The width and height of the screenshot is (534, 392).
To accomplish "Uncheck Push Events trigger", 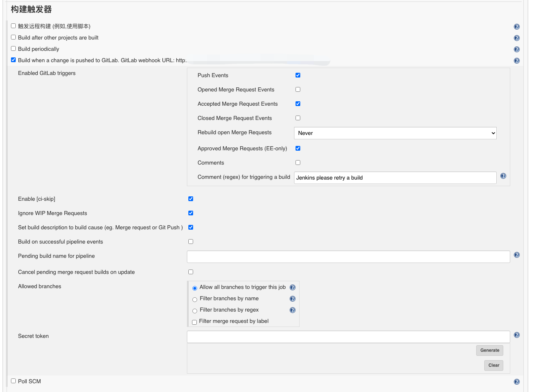I will (298, 75).
